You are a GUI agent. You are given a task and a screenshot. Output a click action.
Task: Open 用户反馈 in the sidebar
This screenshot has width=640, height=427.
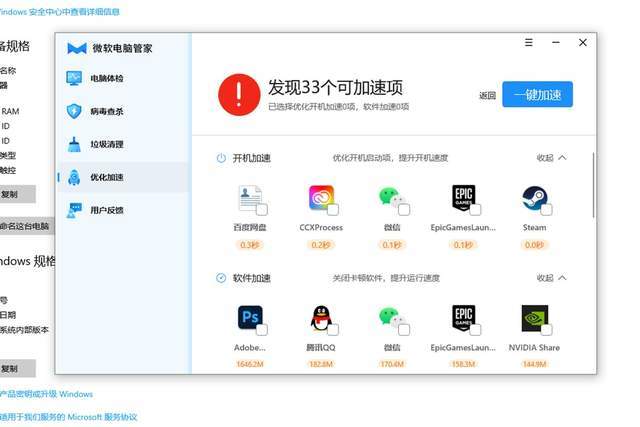124,210
